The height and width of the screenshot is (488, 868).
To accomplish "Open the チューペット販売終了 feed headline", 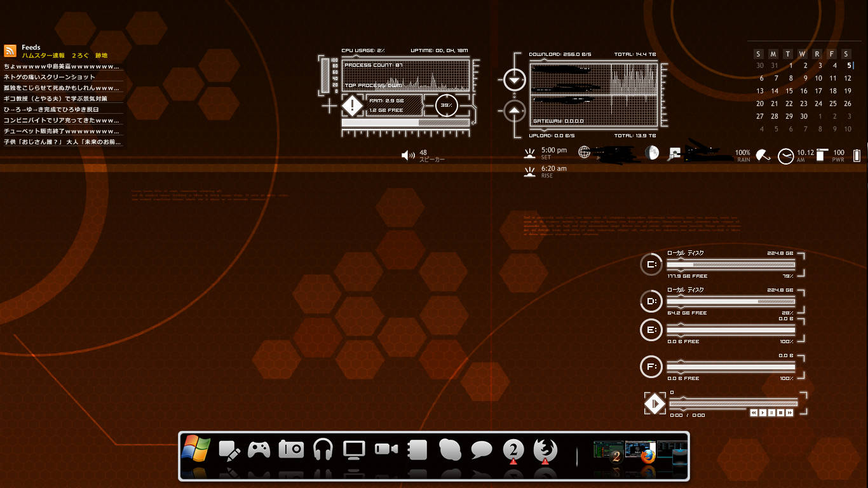I will [62, 131].
